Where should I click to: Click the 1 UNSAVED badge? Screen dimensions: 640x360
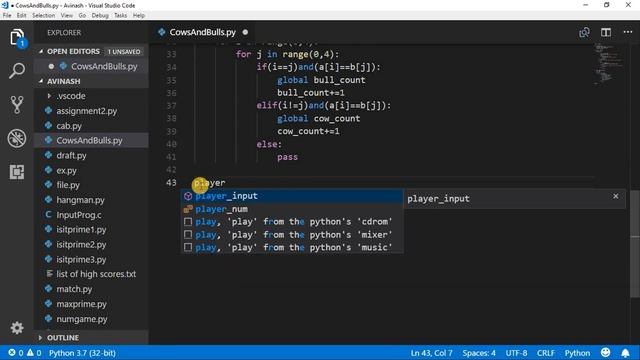(x=124, y=52)
